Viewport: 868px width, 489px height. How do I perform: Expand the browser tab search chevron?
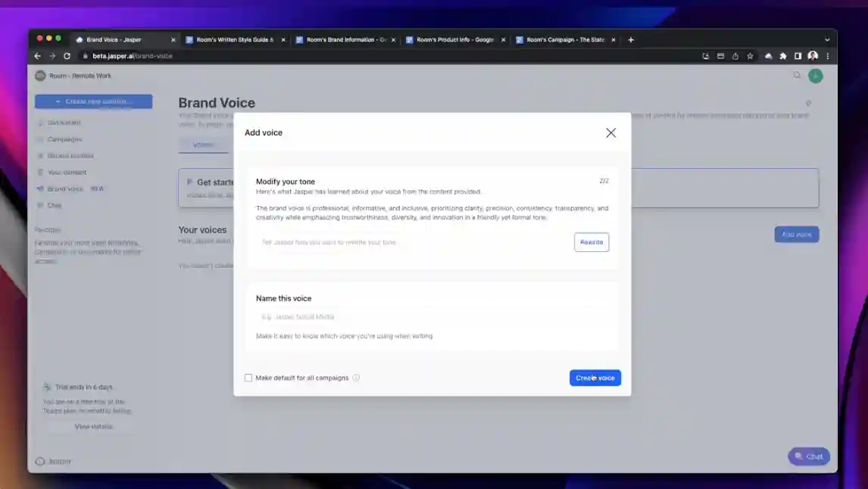tap(827, 40)
